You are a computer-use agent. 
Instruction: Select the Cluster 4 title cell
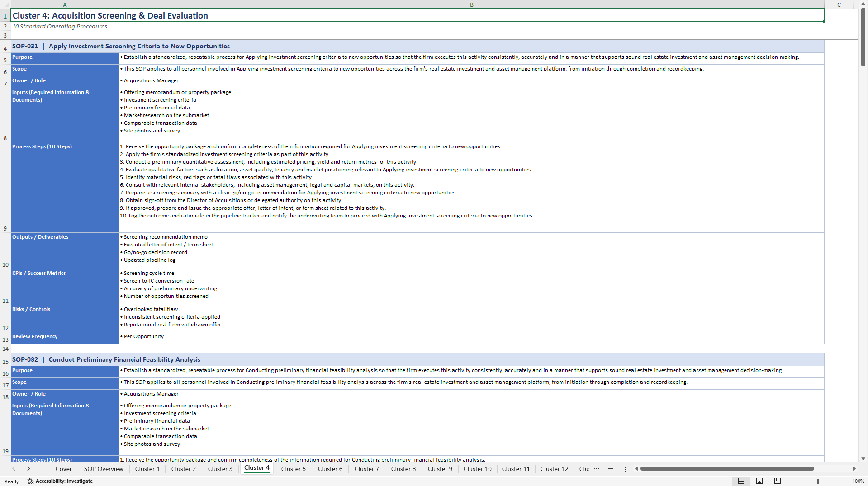coord(417,15)
